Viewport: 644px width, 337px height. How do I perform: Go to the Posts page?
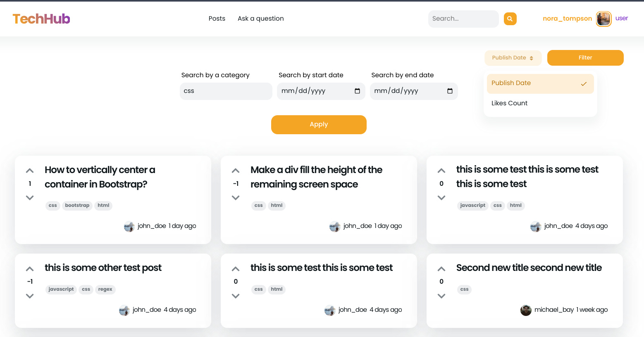(217, 18)
